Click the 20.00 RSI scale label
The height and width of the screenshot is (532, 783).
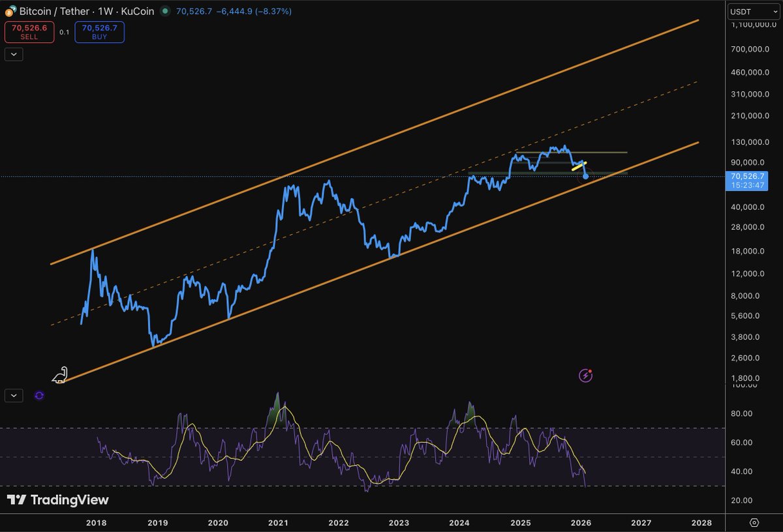click(x=743, y=501)
